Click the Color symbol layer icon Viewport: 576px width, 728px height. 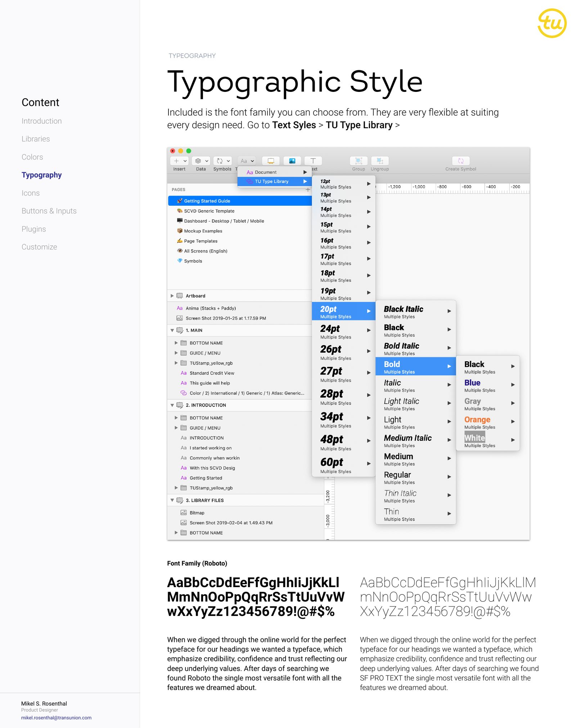(184, 393)
